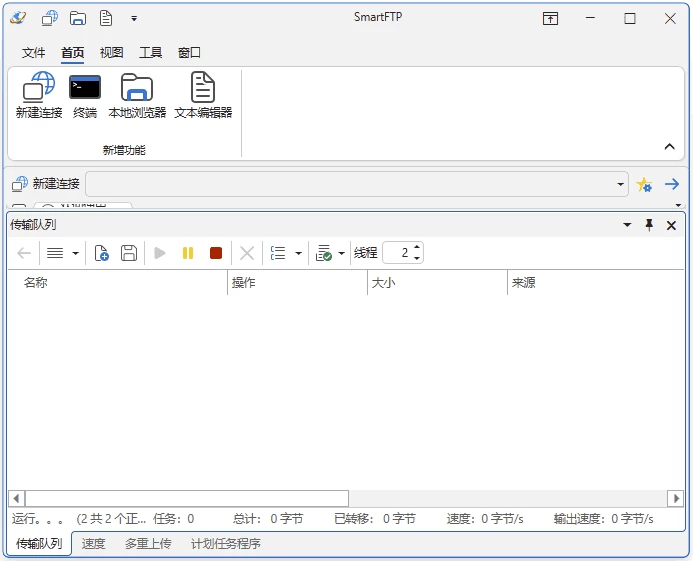Open the quick access toolbar customize dropdown
The height and width of the screenshot is (561, 693).
click(134, 18)
